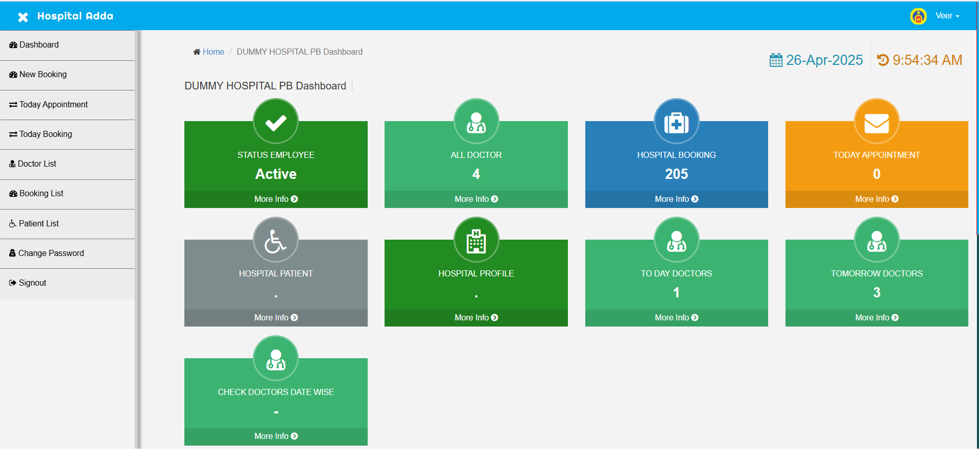
Task: Click the calendar icon beside the date
Action: pos(776,60)
